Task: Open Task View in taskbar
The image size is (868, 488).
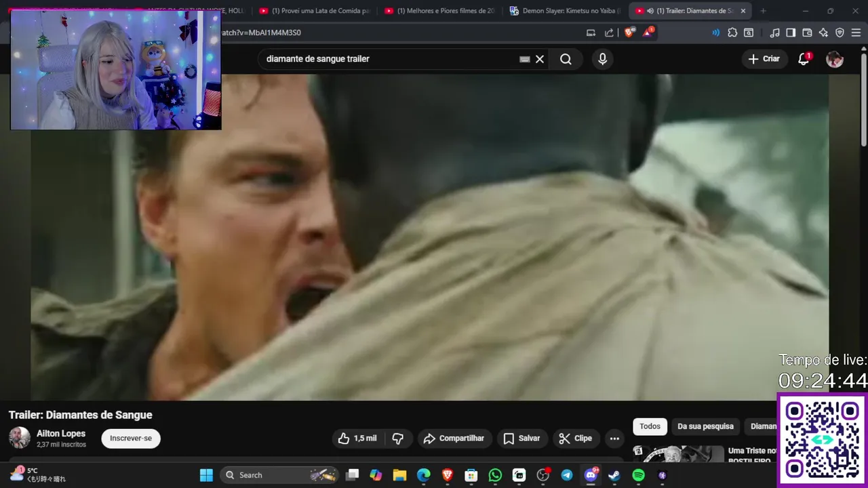Action: [x=352, y=475]
